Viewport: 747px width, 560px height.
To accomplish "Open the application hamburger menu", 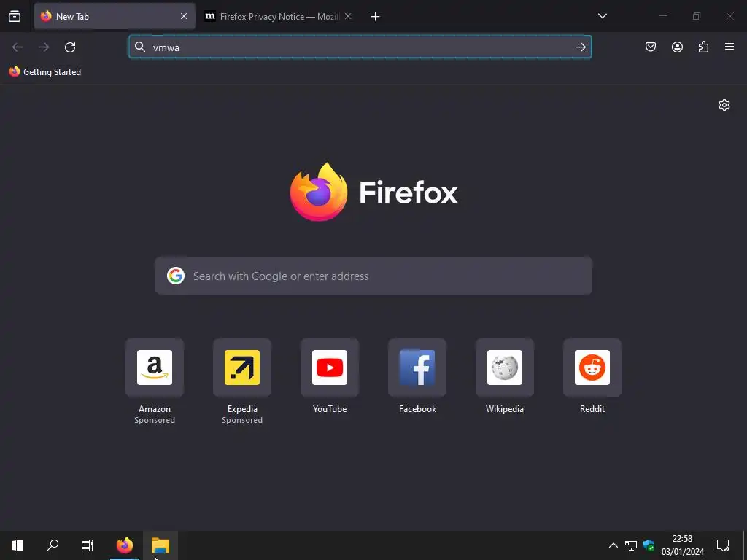I will click(x=729, y=47).
